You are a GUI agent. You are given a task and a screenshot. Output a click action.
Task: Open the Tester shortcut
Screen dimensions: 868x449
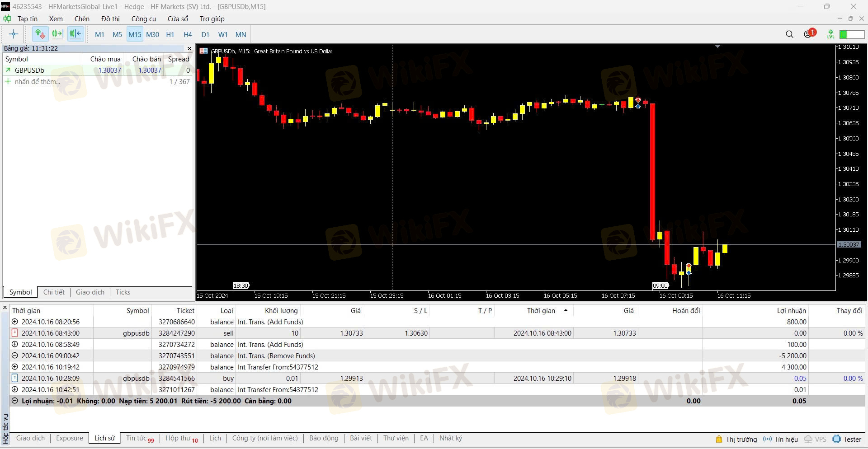point(847,439)
